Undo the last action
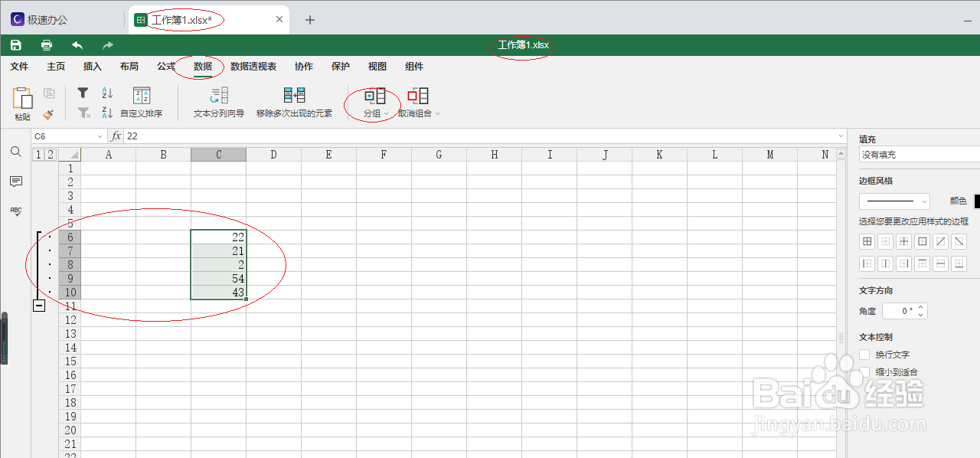Viewport: 980px width, 458px height. [77, 45]
